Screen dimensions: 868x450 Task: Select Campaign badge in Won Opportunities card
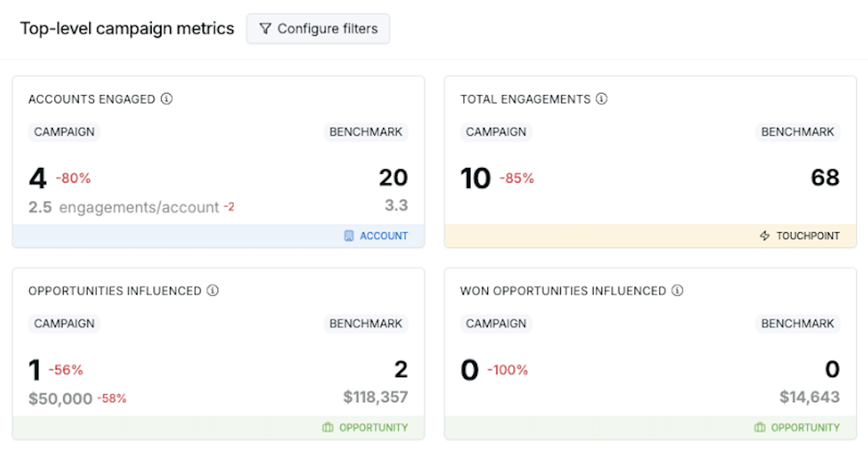[496, 324]
